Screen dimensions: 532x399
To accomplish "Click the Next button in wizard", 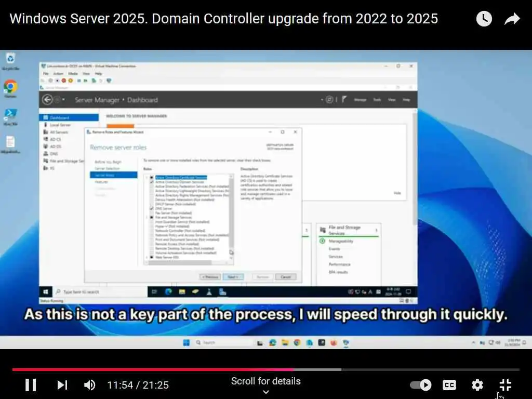I will [233, 277].
